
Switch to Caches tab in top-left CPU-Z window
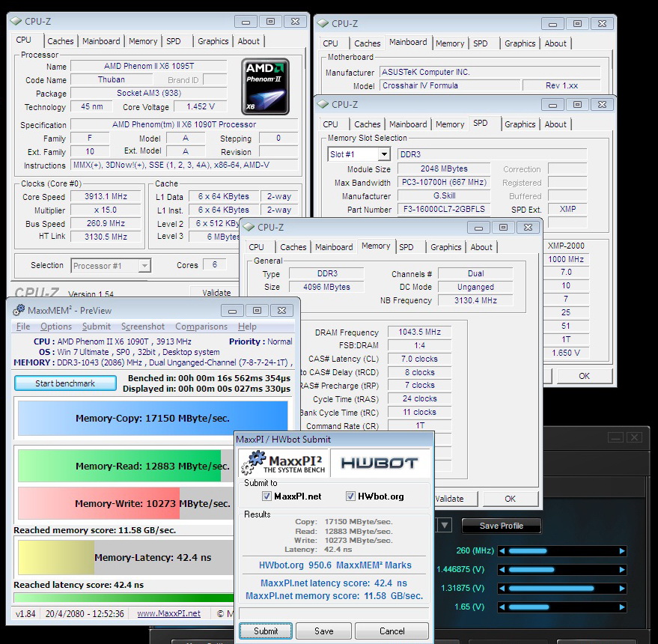pos(61,41)
